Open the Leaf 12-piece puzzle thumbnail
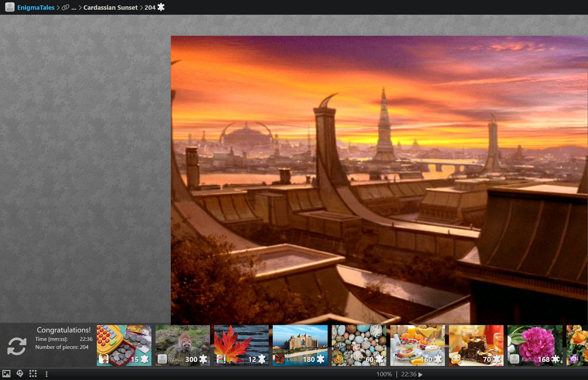Image resolution: width=588 pixels, height=380 pixels. [x=241, y=346]
